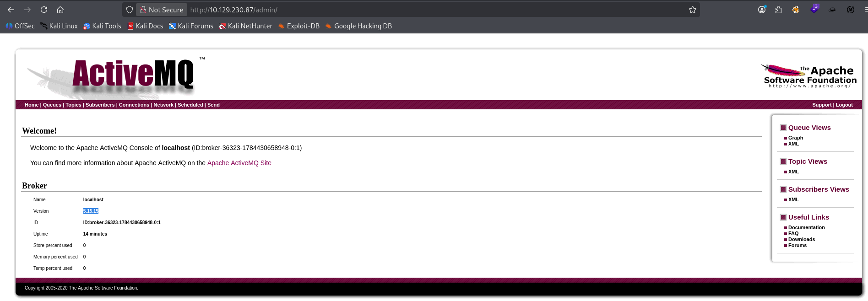Open the Network menu item
Screen dimensions: 868x301
tap(163, 105)
